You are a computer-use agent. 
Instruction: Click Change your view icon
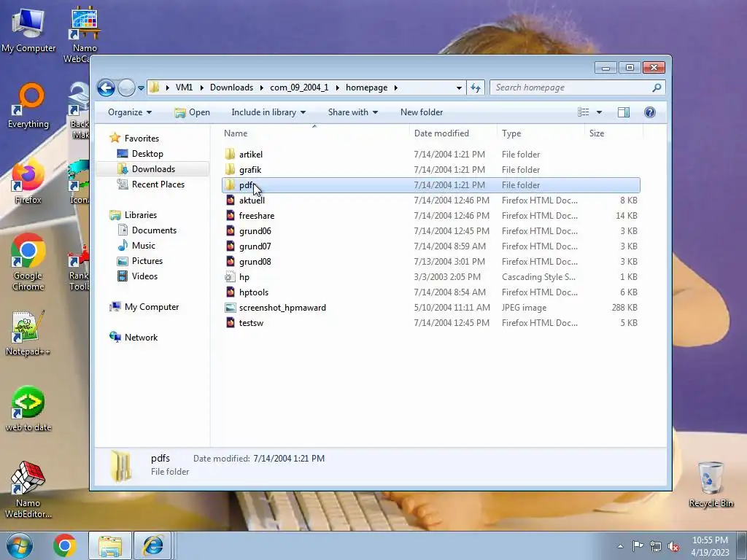point(583,112)
